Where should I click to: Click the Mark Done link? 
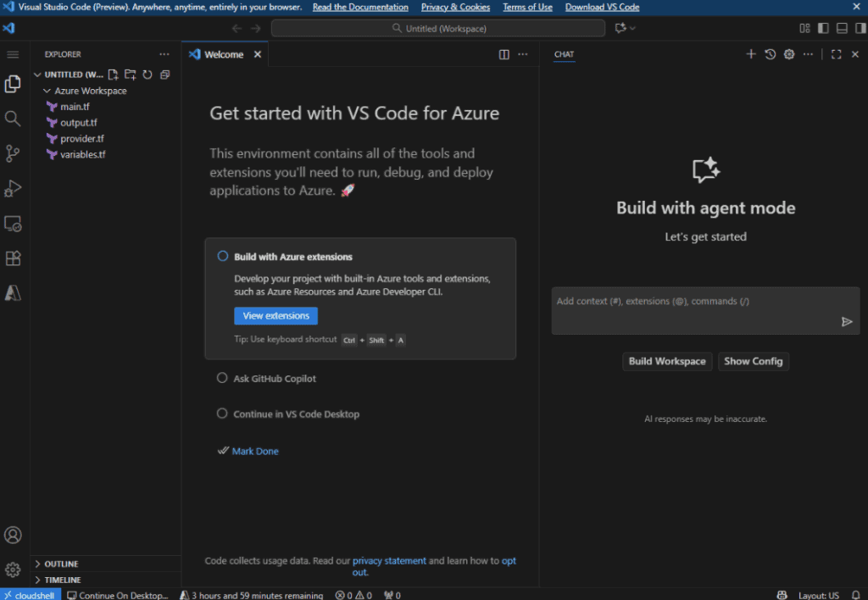[x=255, y=451]
